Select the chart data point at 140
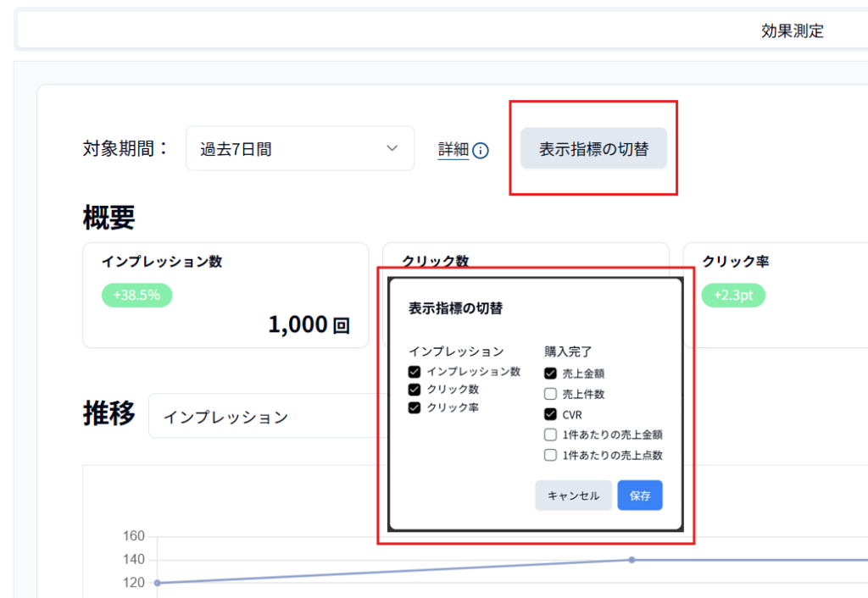This screenshot has width=868, height=598. (x=632, y=560)
